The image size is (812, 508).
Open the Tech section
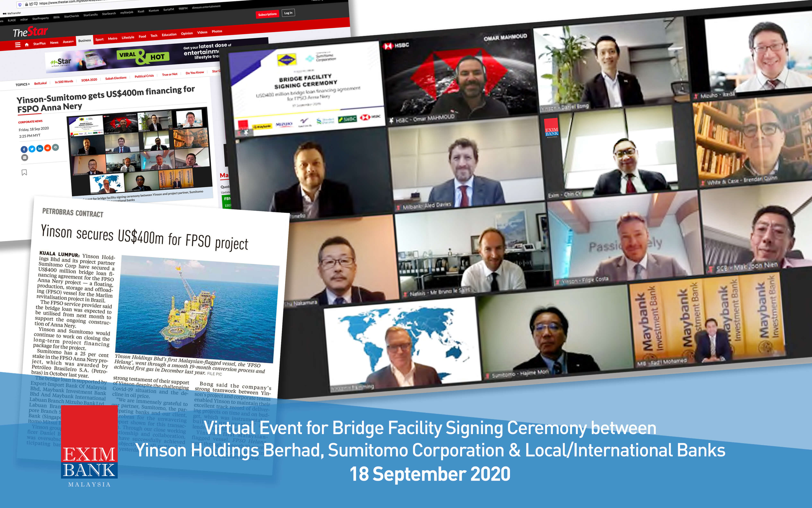[154, 36]
